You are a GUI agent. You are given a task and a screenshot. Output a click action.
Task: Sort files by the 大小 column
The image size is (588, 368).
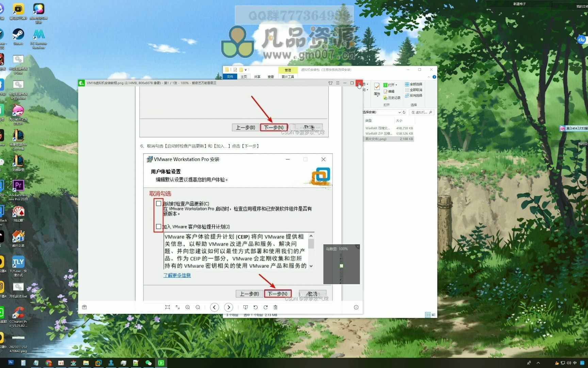(399, 121)
